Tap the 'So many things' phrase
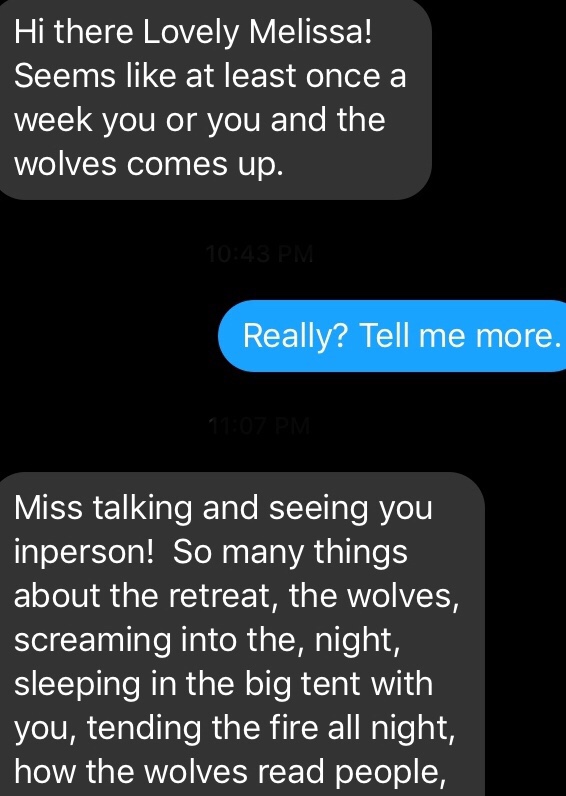This screenshot has width=566, height=796. pos(290,553)
